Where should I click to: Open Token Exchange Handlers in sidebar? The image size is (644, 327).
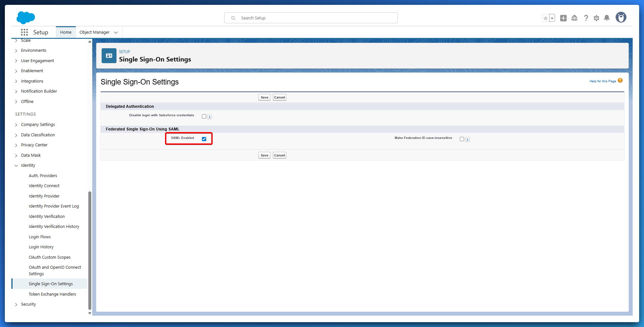point(52,294)
